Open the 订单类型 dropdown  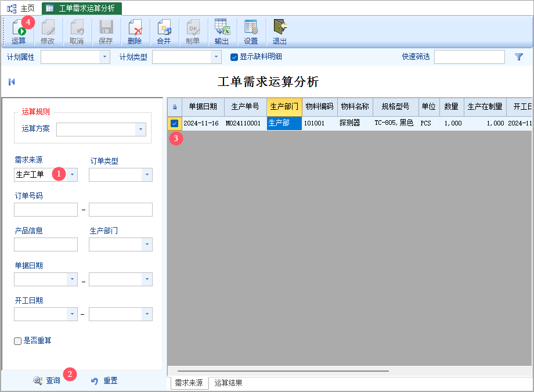click(147, 175)
